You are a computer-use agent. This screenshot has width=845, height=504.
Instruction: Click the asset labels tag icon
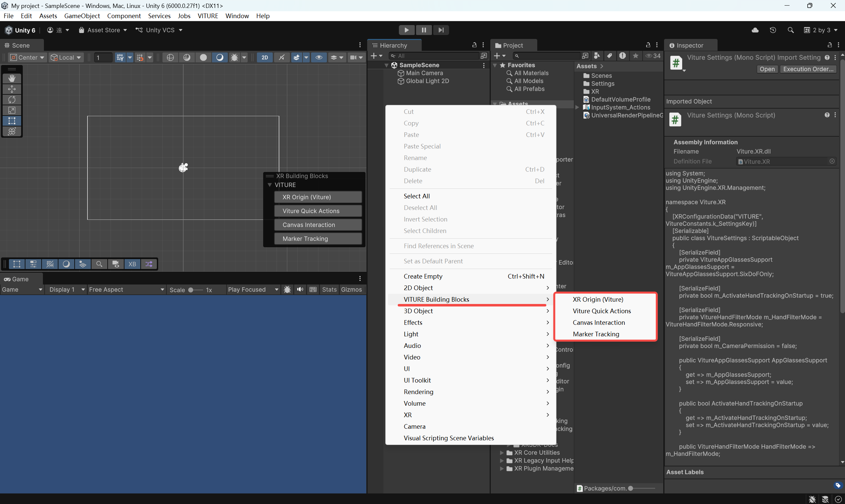coord(837,485)
